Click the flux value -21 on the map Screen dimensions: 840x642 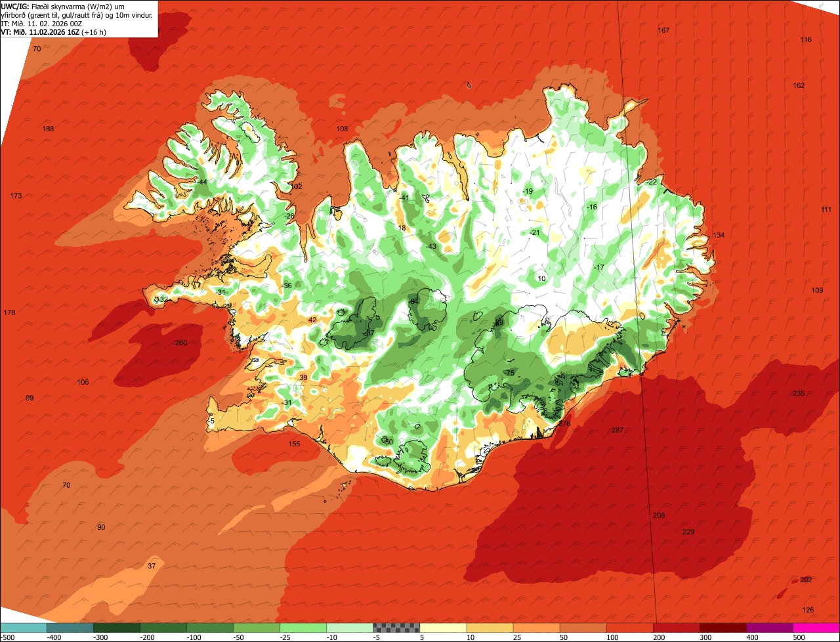coord(534,233)
